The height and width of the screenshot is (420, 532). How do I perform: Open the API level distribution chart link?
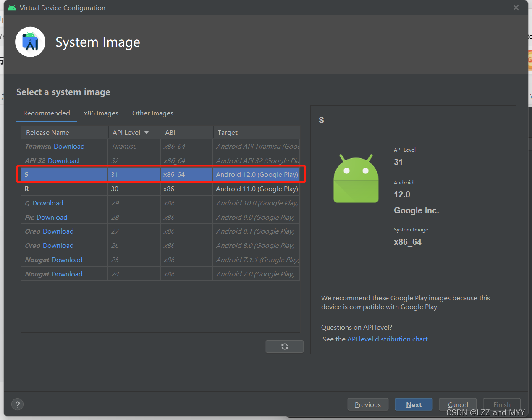[387, 339]
